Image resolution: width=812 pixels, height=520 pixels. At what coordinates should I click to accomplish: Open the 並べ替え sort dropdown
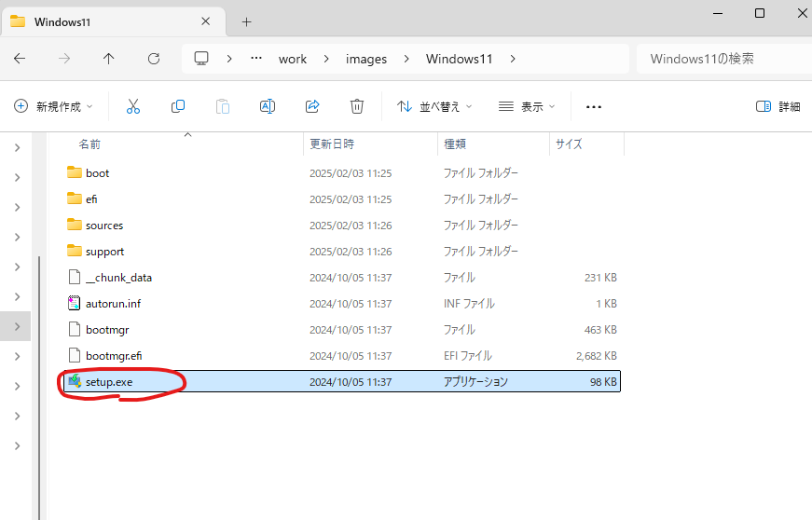click(434, 106)
